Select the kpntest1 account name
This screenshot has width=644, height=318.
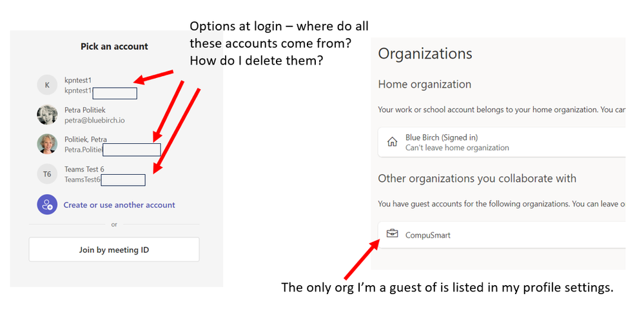[78, 81]
